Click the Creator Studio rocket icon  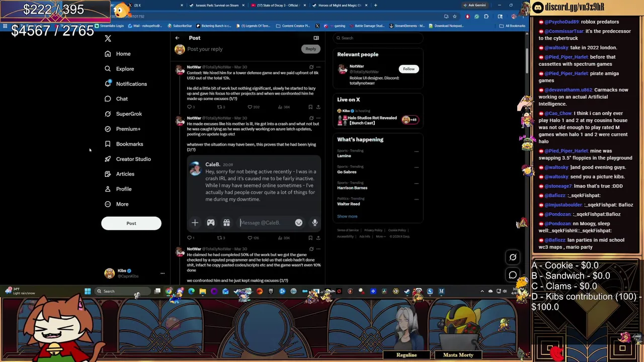108,159
